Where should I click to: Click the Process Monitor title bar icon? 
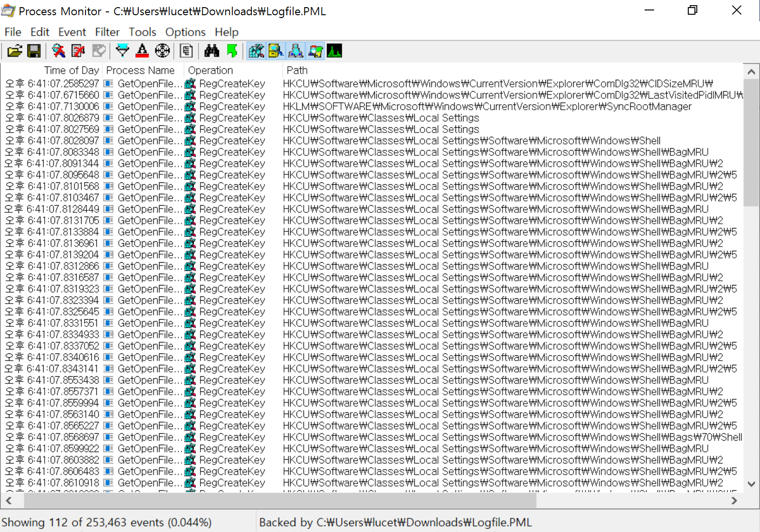coord(8,11)
